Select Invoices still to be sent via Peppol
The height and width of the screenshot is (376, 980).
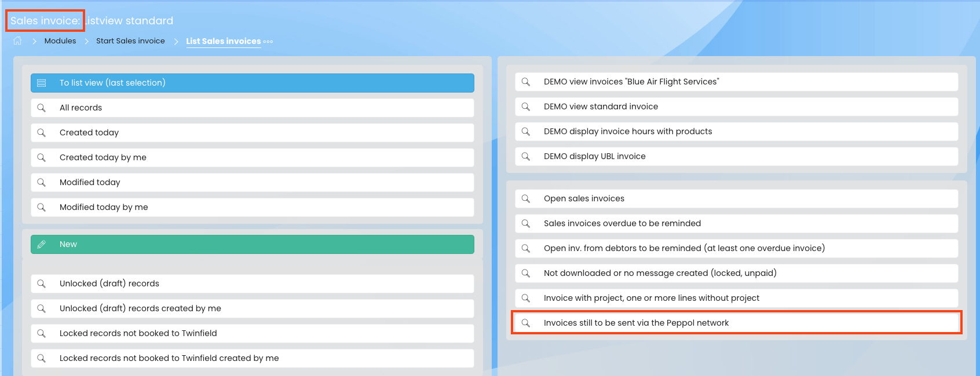click(x=737, y=323)
